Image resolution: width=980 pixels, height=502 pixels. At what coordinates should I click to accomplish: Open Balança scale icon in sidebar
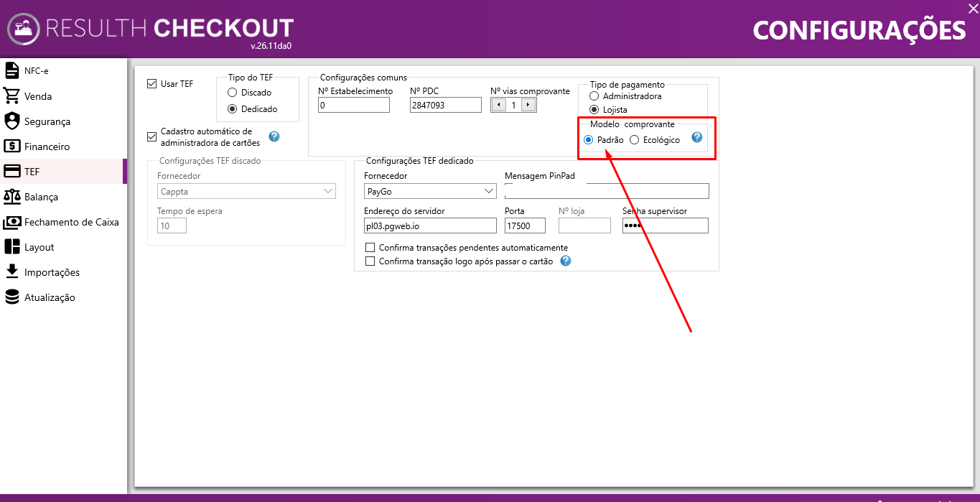(11, 196)
